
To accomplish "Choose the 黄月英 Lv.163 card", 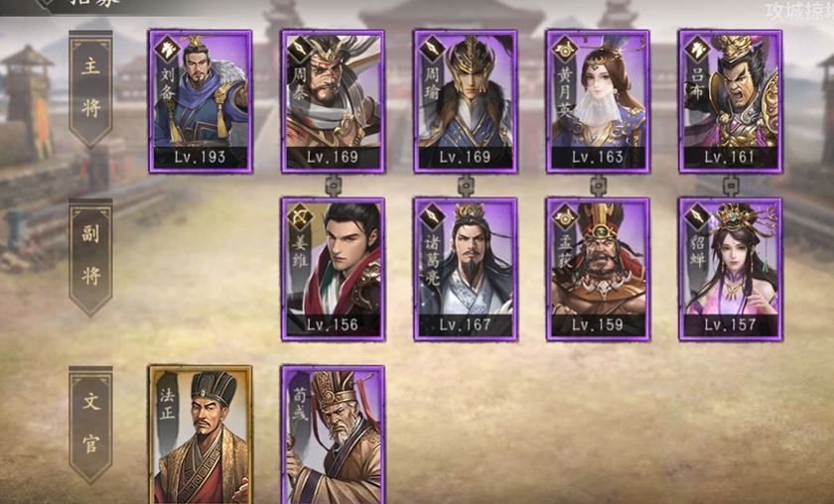I will [598, 101].
